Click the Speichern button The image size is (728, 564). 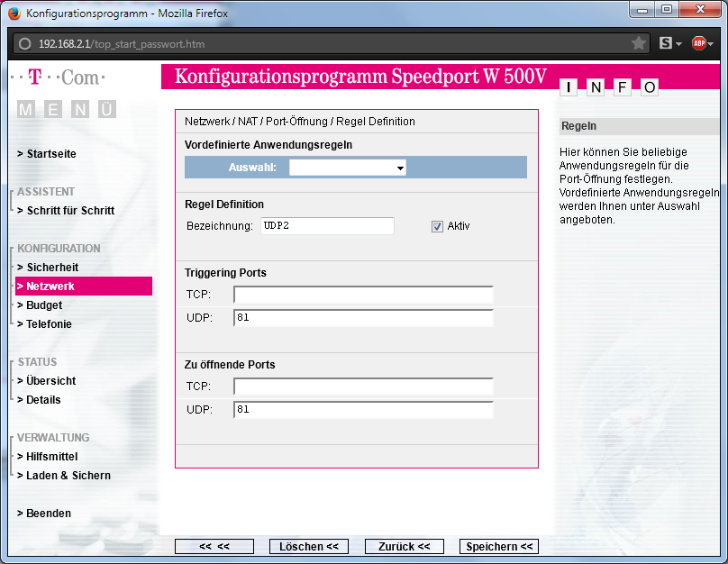pos(499,546)
